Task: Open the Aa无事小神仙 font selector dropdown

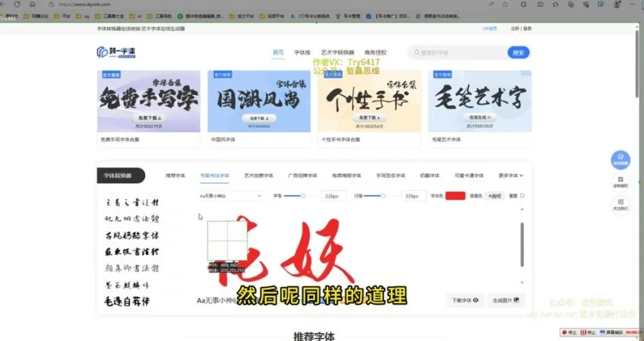Action: (x=230, y=196)
